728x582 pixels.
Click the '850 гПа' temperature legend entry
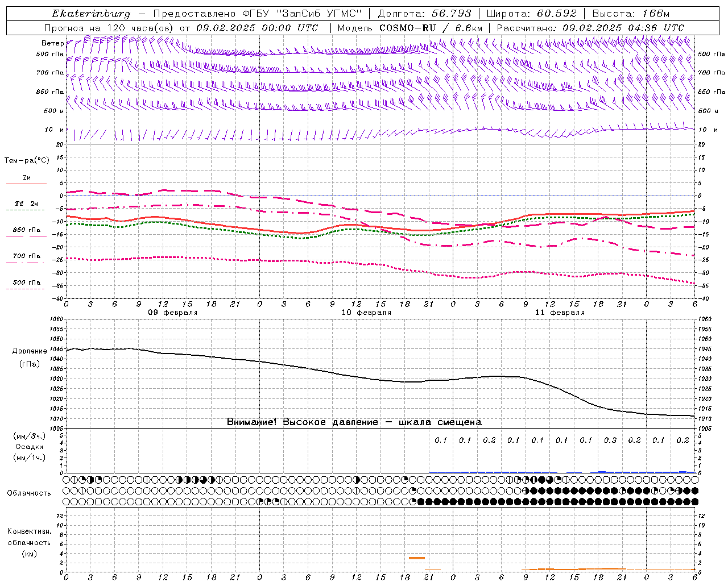click(x=27, y=230)
